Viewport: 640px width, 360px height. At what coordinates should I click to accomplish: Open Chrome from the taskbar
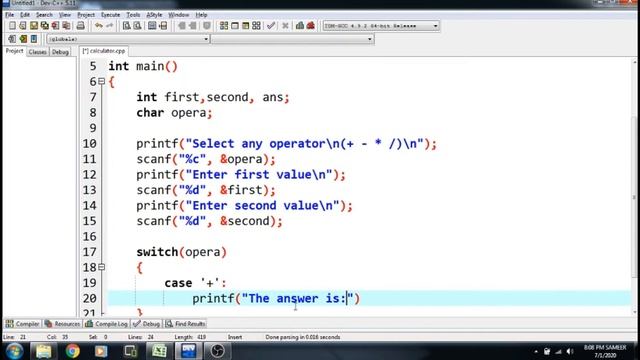(73, 351)
